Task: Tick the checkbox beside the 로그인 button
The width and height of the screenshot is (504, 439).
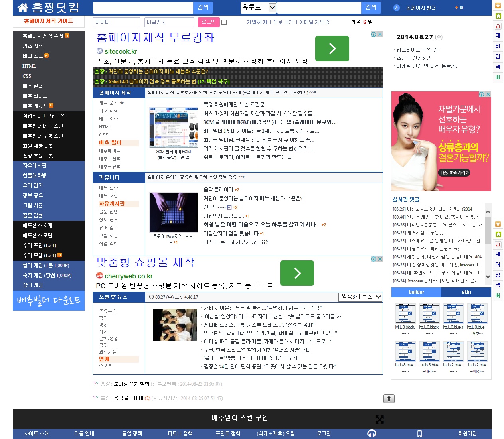Action: pyautogui.click(x=224, y=22)
